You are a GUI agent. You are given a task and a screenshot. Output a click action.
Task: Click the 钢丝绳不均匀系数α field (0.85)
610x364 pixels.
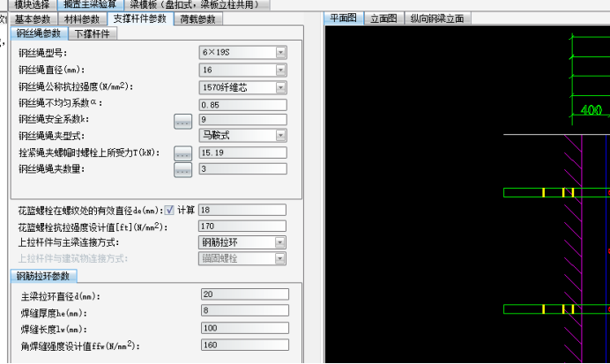[x=243, y=105]
